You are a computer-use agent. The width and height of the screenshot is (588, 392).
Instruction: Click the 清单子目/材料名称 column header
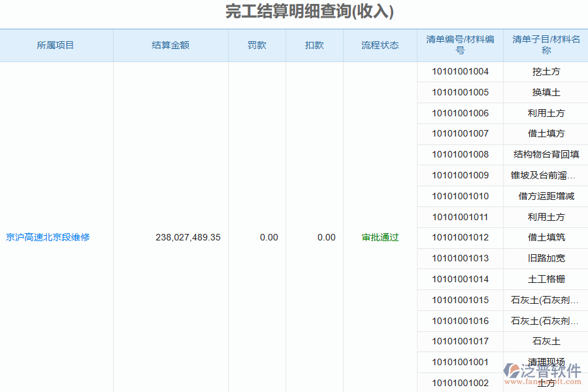click(546, 45)
